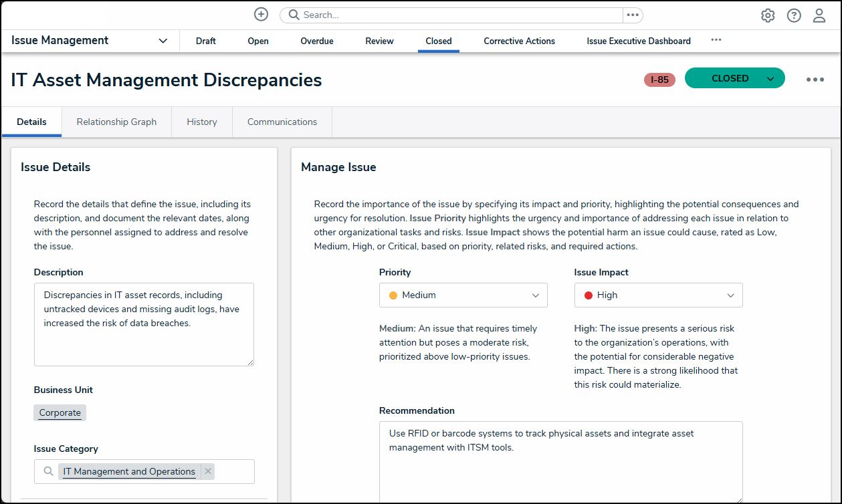Go to the Corrective Actions view

519,41
